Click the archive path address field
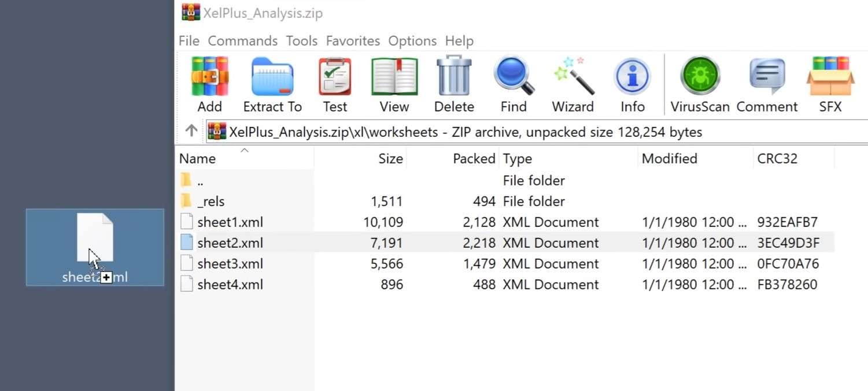This screenshot has height=391, width=868. [537, 132]
